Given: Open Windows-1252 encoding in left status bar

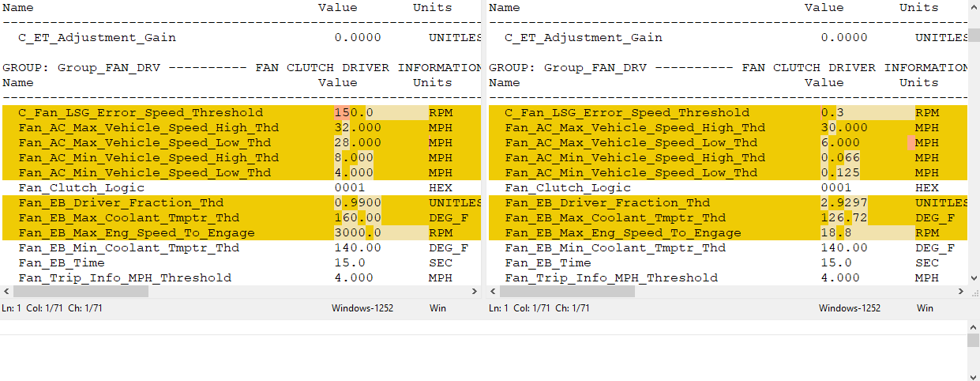Looking at the screenshot, I should (x=362, y=308).
